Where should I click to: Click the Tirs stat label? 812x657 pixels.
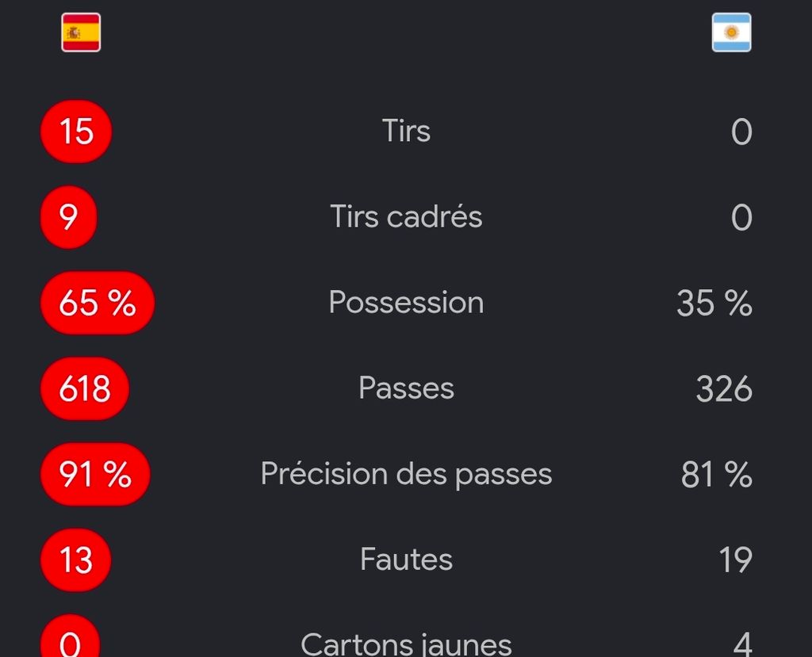[x=406, y=131]
